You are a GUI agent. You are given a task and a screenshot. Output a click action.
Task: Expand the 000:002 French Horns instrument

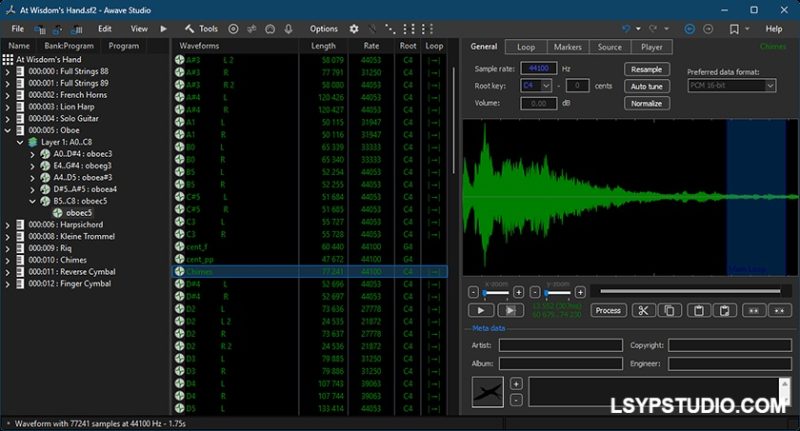coord(7,95)
